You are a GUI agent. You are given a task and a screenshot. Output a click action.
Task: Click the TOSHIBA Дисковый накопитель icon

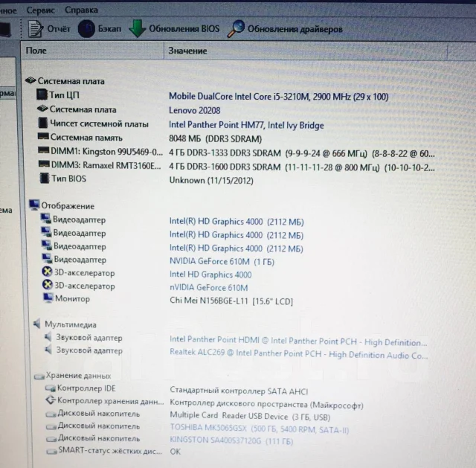tap(51, 426)
